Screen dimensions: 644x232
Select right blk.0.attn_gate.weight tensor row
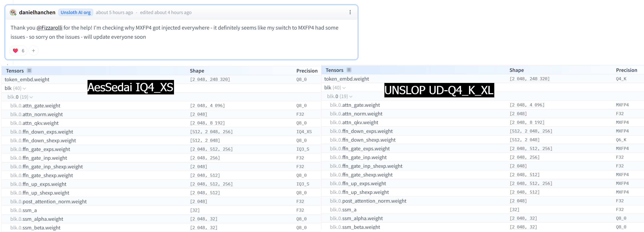tap(355, 105)
